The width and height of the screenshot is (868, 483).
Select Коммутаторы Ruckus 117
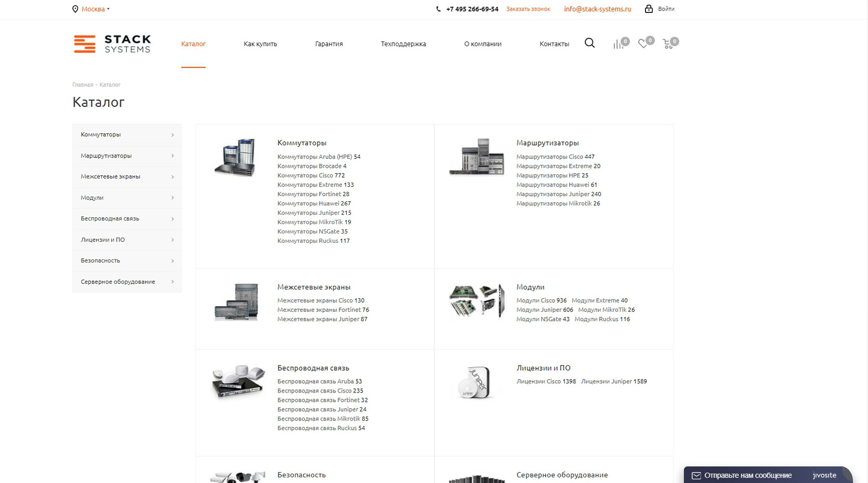click(x=313, y=241)
